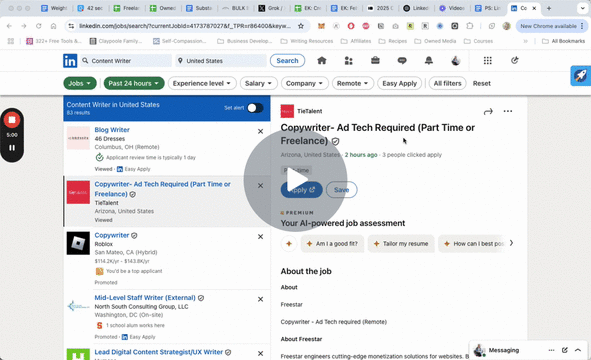This screenshot has height=360, width=591.
Task: Open the Roblox Copywriter job link
Action: [x=112, y=235]
